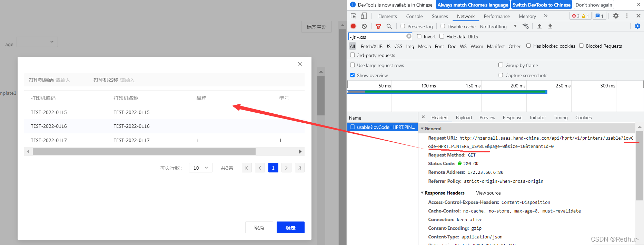Open network search magnifier

[x=389, y=26]
